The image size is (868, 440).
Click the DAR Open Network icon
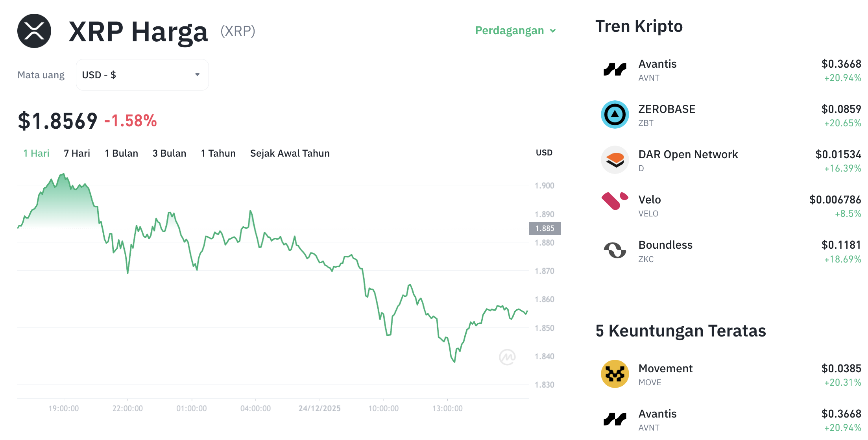tap(614, 160)
